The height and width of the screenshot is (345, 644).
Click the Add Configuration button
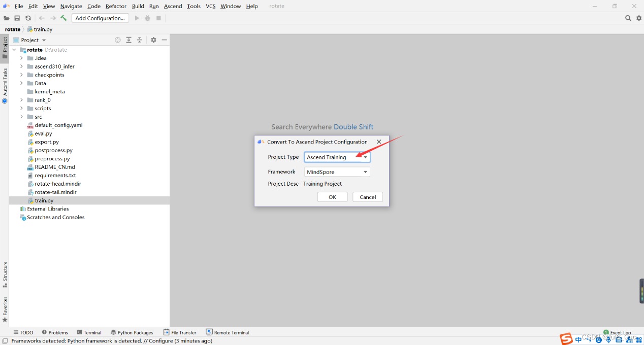click(100, 18)
